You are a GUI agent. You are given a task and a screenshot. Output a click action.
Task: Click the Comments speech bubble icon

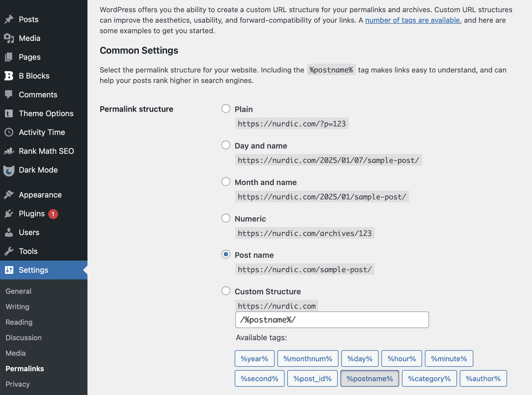(9, 95)
